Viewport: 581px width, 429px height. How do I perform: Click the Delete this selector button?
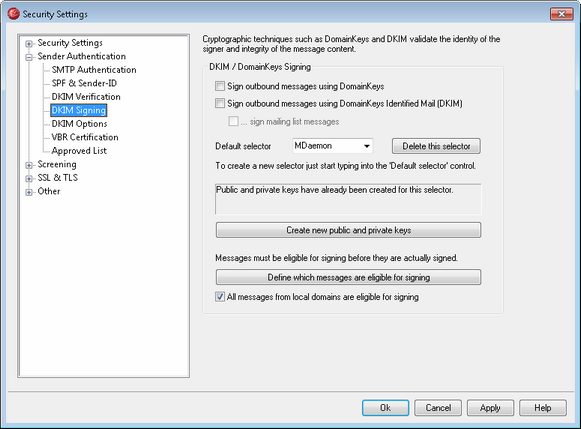coord(436,146)
